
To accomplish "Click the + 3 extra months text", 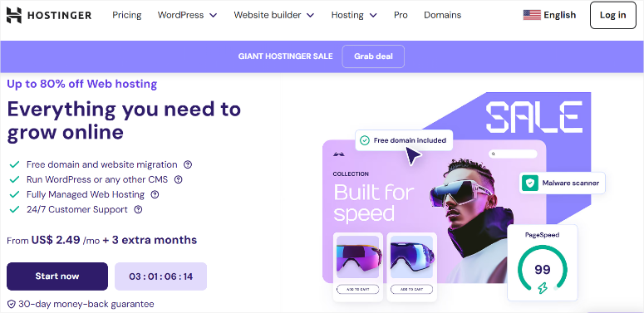I will pyautogui.click(x=150, y=240).
